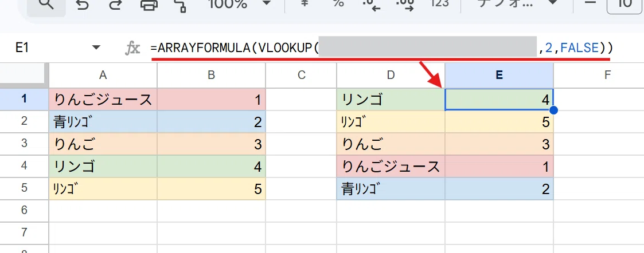Click in the ARRAYFORMULA formula bar

click(382, 48)
